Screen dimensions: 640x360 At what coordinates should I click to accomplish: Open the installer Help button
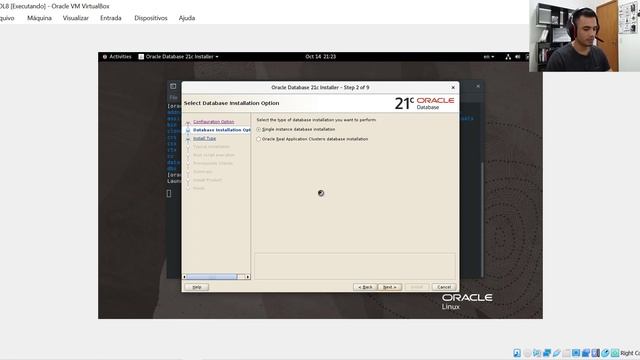(197, 287)
